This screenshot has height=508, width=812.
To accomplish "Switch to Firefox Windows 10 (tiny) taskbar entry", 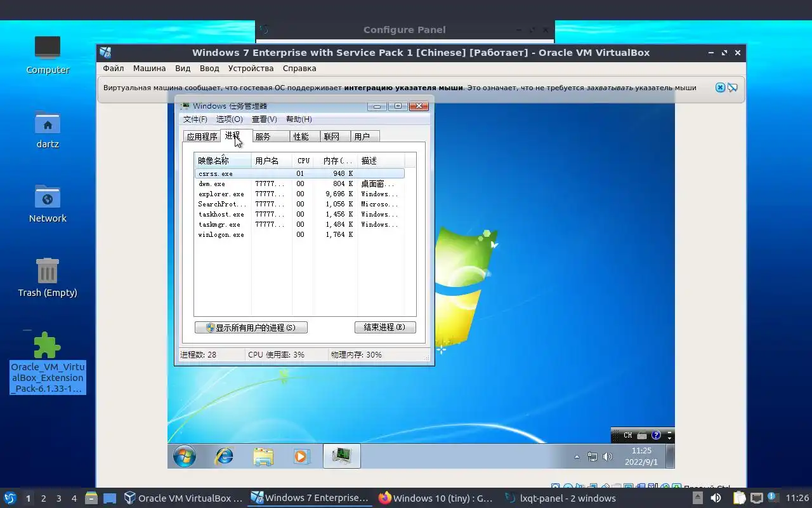I will (436, 498).
